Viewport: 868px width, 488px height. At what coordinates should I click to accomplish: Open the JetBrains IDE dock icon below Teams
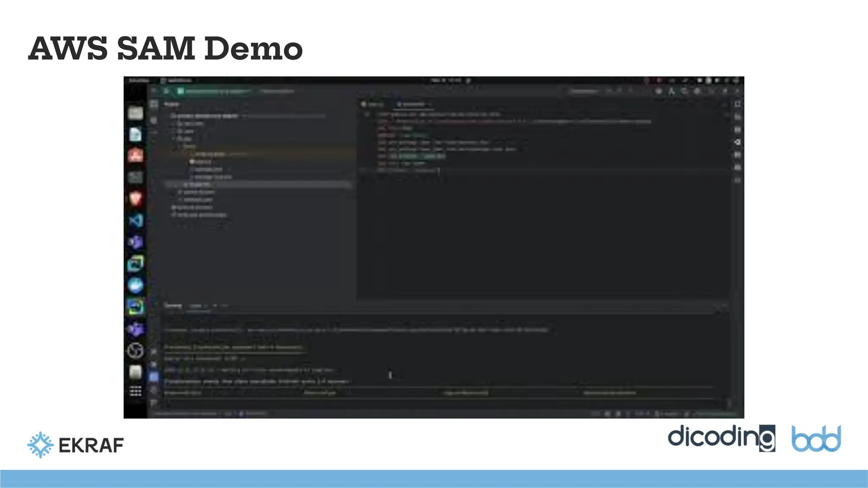[x=136, y=263]
